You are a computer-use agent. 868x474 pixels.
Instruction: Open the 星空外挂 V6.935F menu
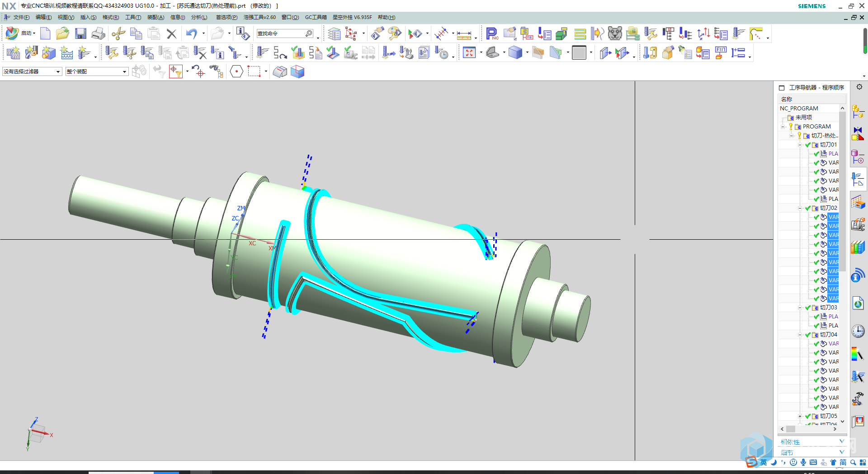pos(352,17)
